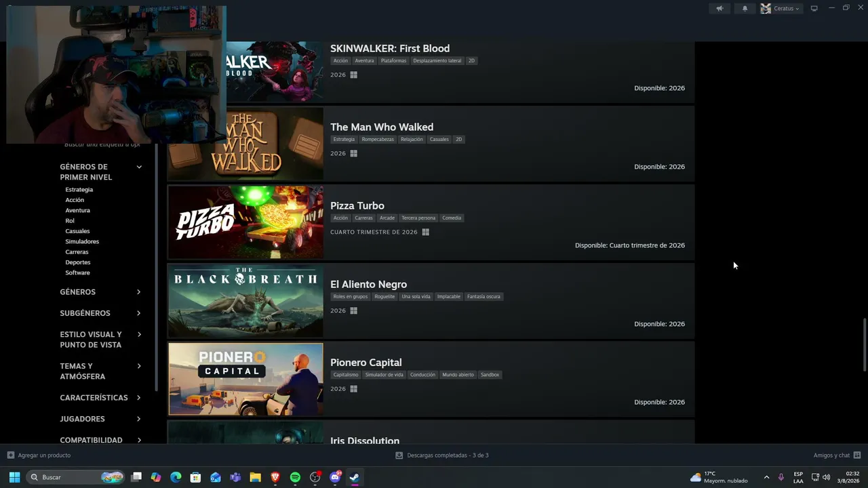Viewport: 868px width, 488px height.
Task: Open Spotify from the taskbar
Action: 295,477
